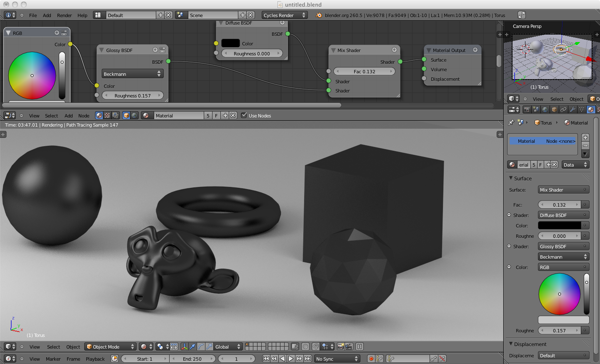Open the Object Constraints chain tab

[x=563, y=110]
